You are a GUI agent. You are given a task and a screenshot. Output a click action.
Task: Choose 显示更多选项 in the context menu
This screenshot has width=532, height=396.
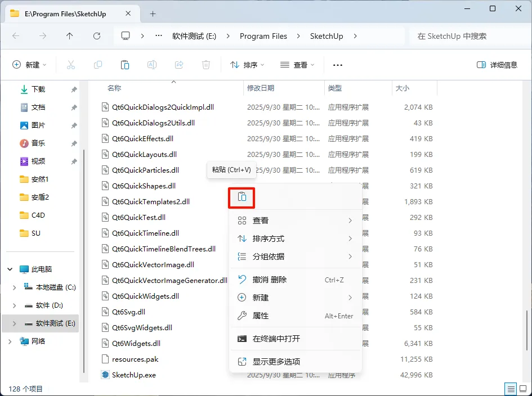pos(295,362)
